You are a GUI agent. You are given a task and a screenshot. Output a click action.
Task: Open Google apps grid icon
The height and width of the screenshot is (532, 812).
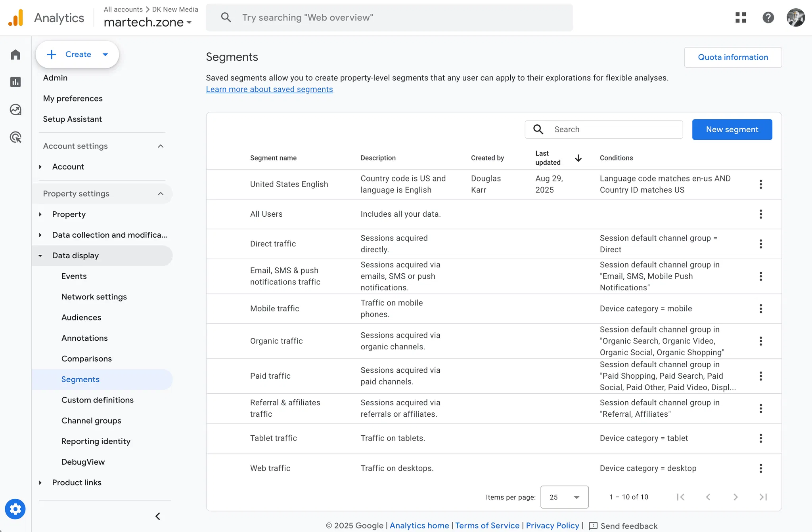coord(741,17)
